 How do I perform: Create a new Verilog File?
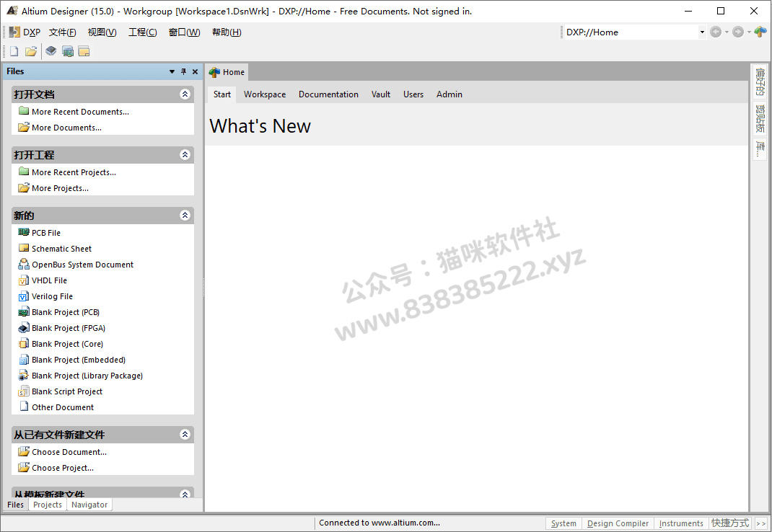[x=52, y=296]
